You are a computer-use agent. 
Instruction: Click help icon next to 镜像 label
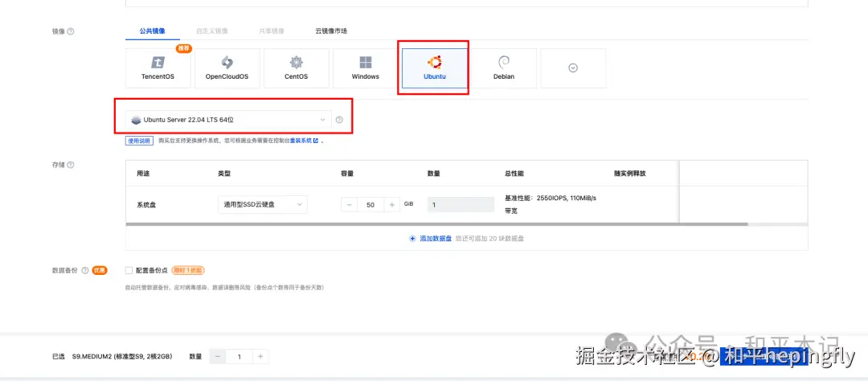(x=71, y=31)
